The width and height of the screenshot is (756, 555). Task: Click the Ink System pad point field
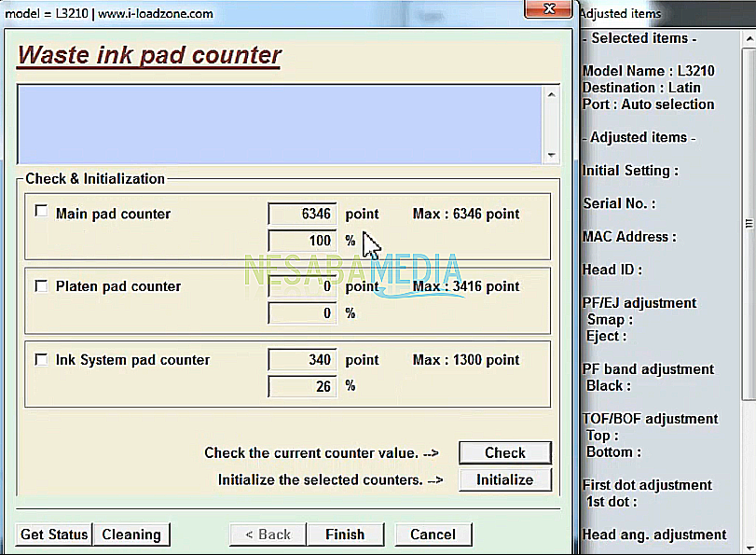pyautogui.click(x=302, y=360)
